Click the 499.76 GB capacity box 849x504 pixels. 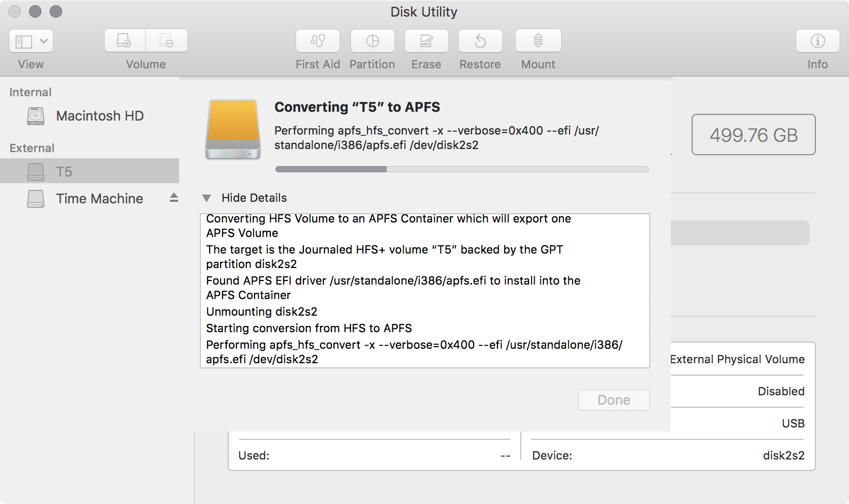tap(754, 135)
